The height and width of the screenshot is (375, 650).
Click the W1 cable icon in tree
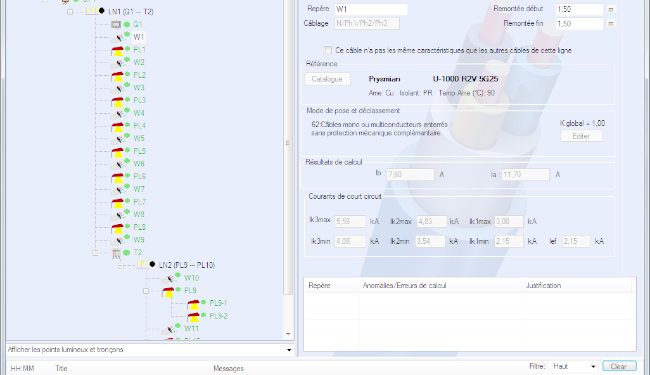pos(119,38)
